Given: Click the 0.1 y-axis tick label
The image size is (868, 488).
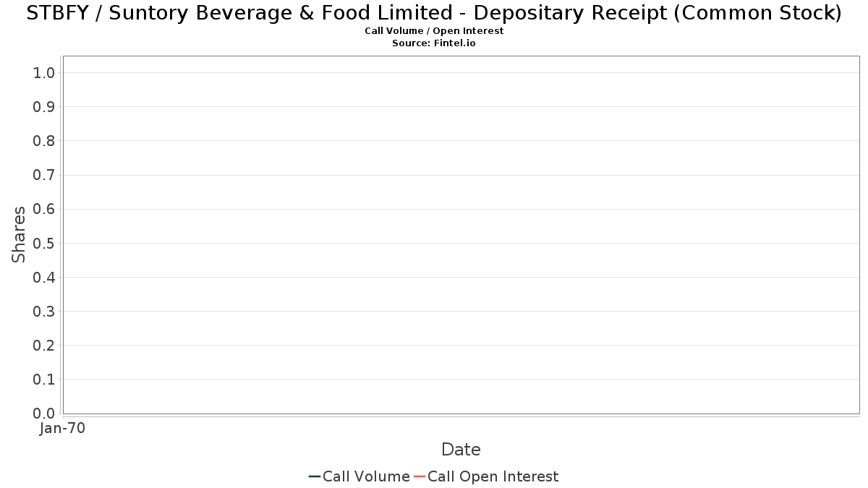Looking at the screenshot, I should pos(44,380).
